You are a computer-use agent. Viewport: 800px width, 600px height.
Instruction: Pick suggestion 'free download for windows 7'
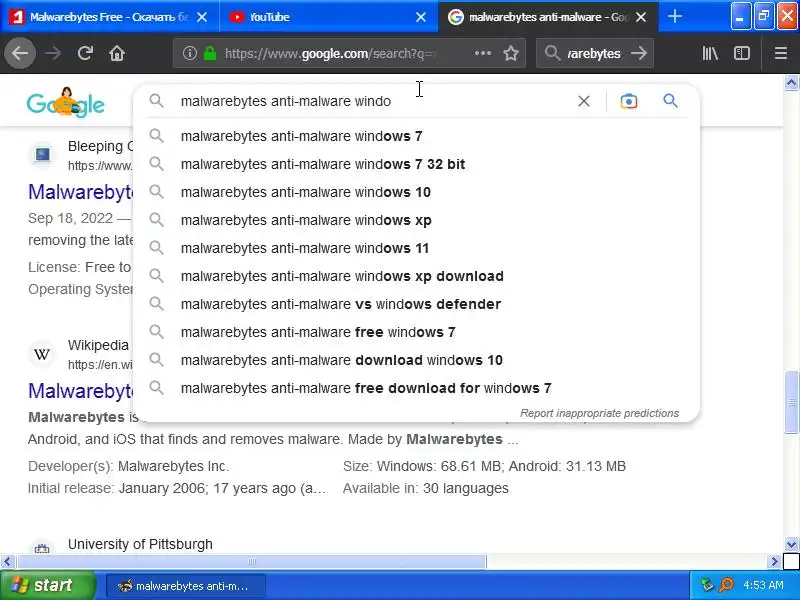click(x=416, y=388)
